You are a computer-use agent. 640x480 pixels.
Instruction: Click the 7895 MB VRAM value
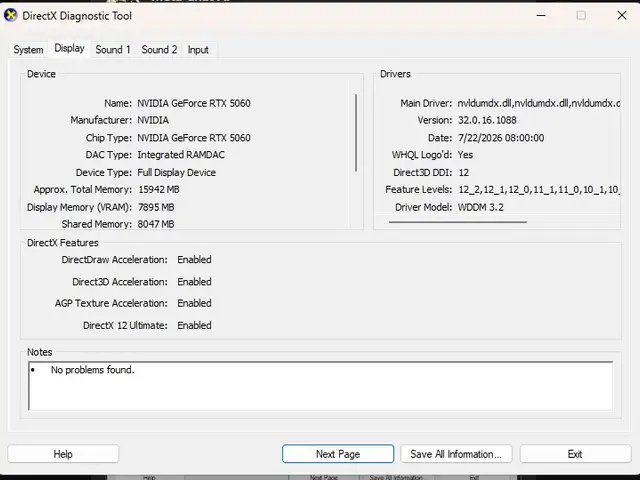pyautogui.click(x=156, y=207)
